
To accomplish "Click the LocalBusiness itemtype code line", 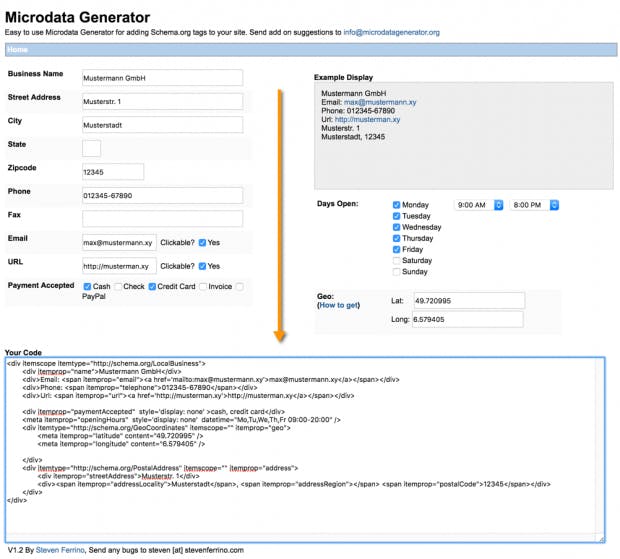I will [x=106, y=363].
